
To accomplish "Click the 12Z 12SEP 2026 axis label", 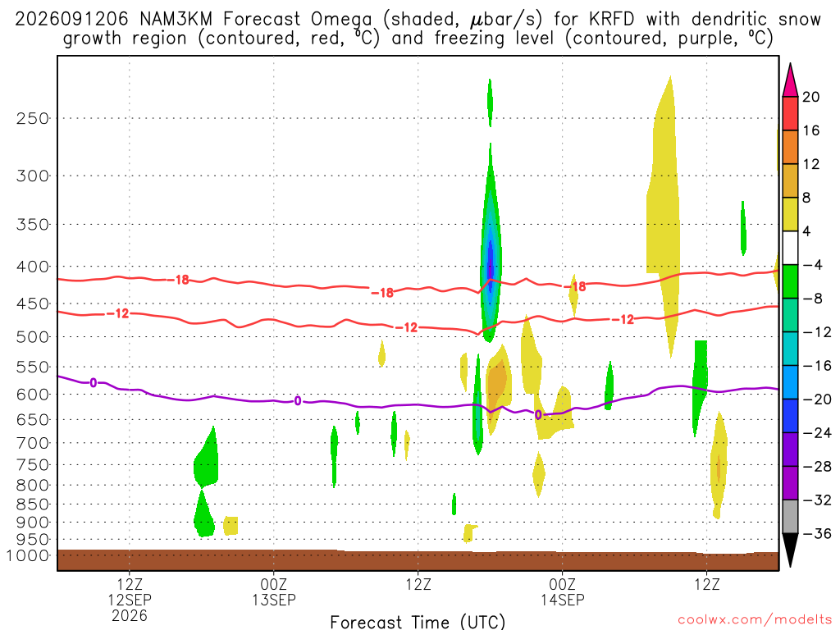I will pyautogui.click(x=129, y=600).
